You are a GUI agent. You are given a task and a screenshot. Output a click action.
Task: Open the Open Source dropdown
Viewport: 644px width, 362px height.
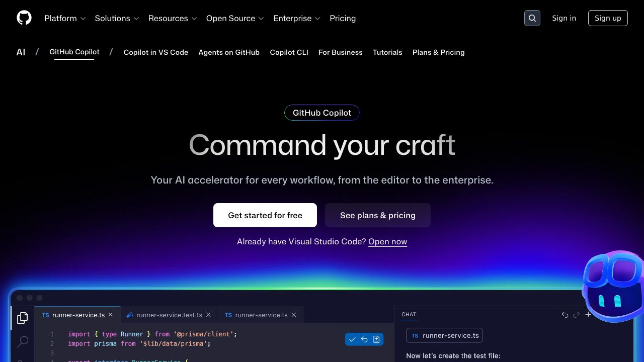tap(234, 18)
